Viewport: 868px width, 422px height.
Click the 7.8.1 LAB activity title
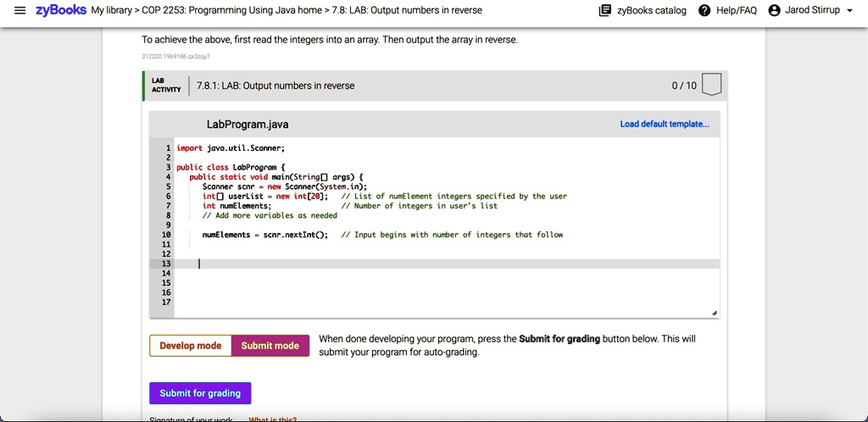coord(275,86)
